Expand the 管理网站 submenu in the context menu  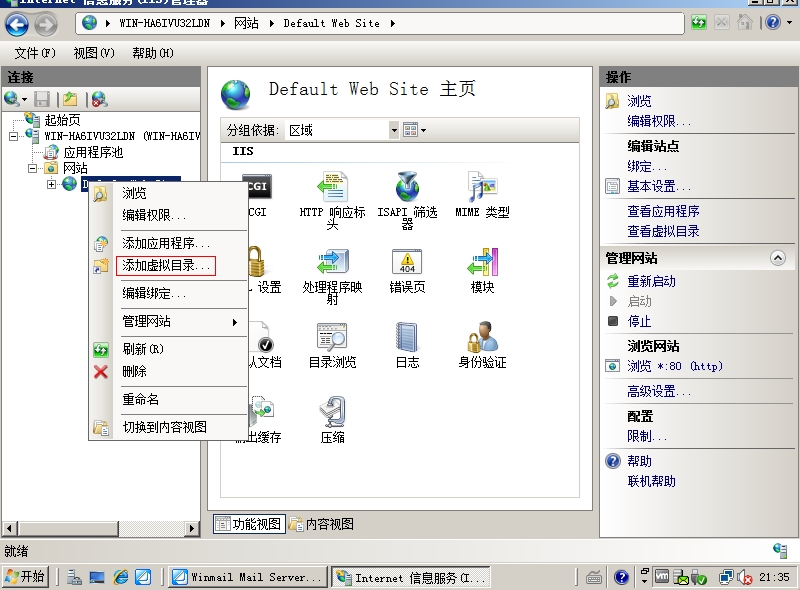click(235, 322)
